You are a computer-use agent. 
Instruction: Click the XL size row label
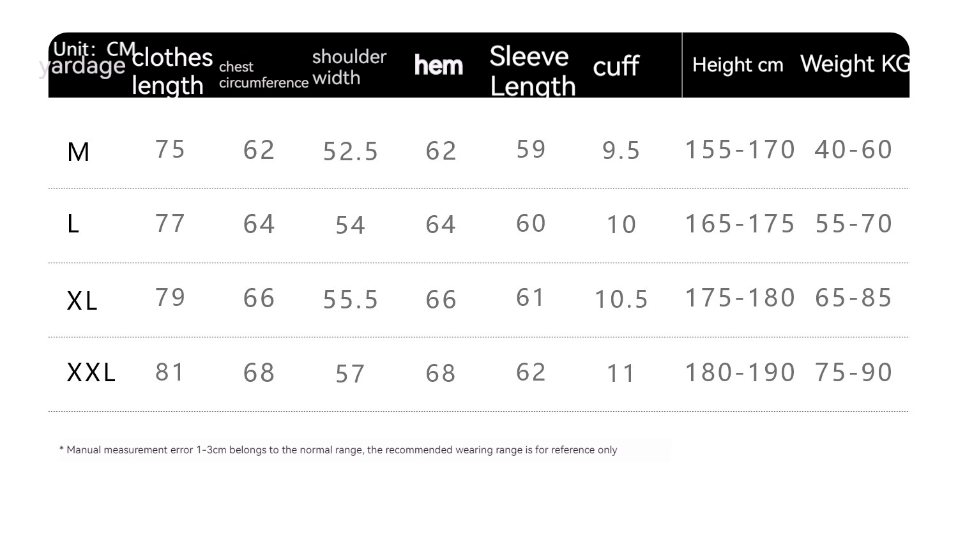tap(82, 300)
